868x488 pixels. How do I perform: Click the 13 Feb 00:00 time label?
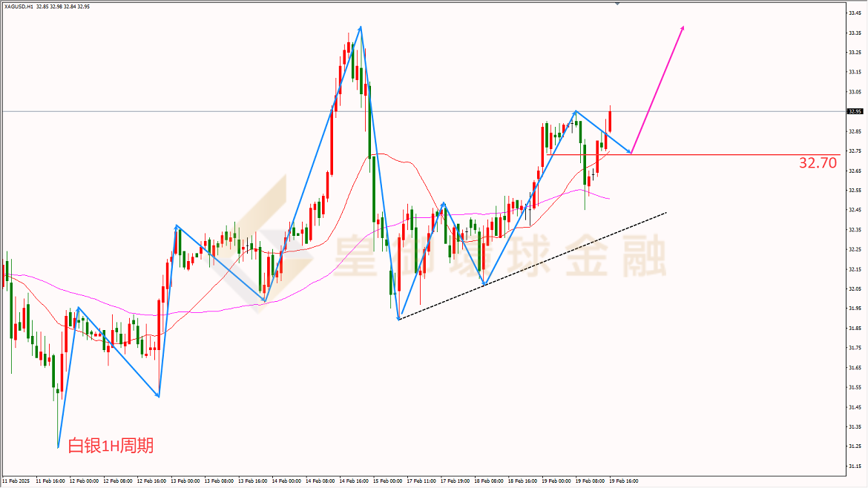(185, 481)
